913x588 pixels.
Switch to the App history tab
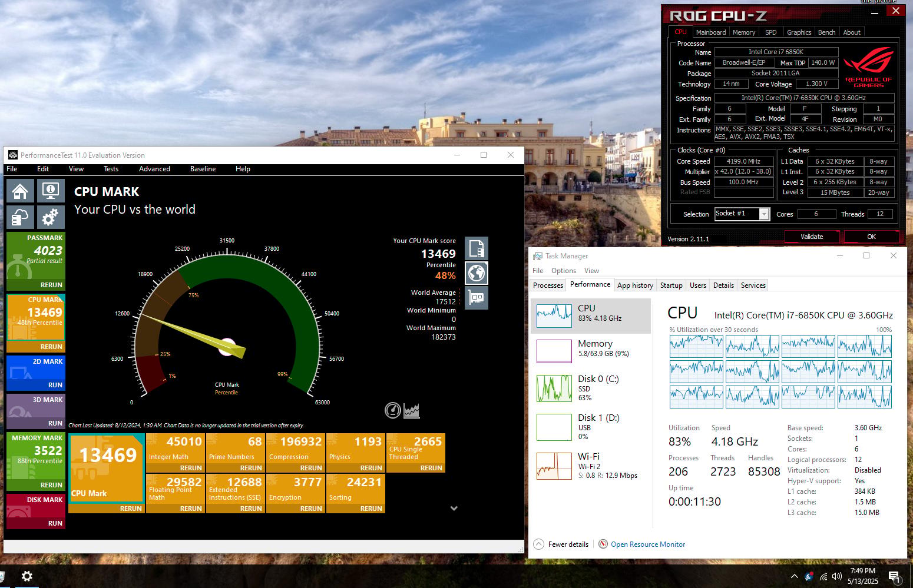[x=635, y=285]
